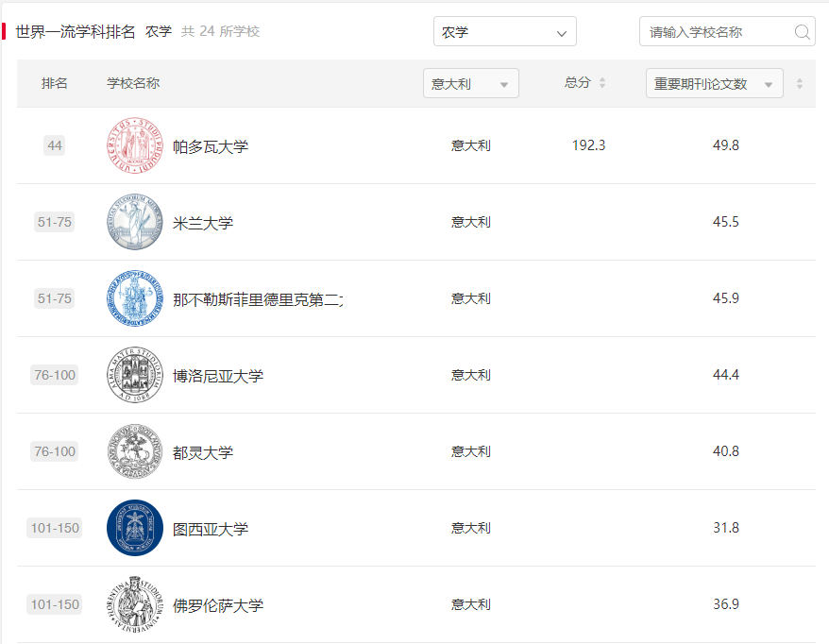This screenshot has height=644, width=829.
Task: Open the 农学 subject dropdown
Action: point(504,31)
